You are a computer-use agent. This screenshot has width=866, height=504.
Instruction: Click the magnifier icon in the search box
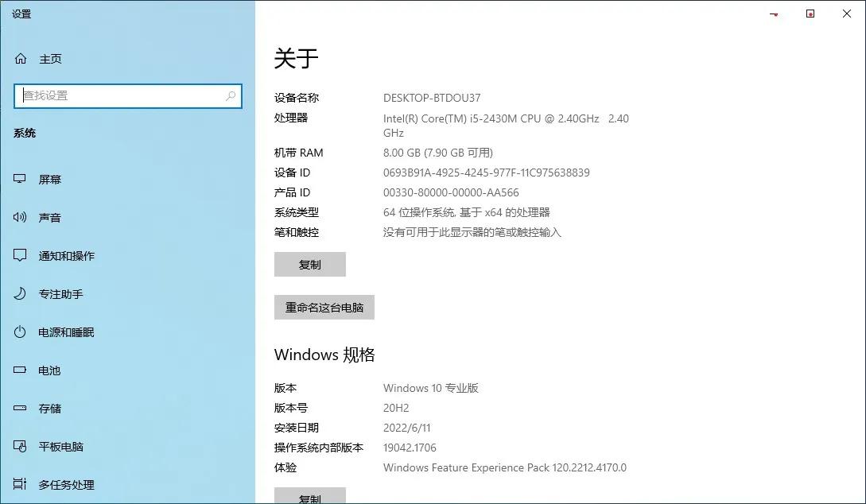231,95
